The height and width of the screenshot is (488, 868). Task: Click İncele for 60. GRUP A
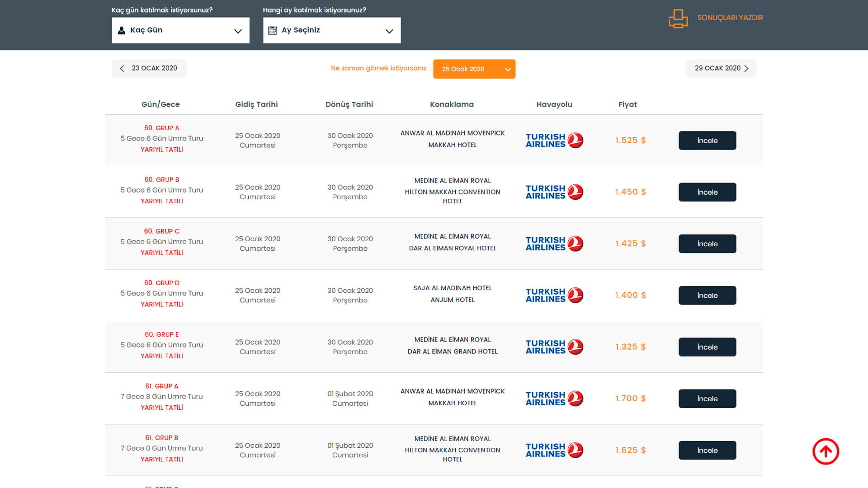(x=707, y=141)
